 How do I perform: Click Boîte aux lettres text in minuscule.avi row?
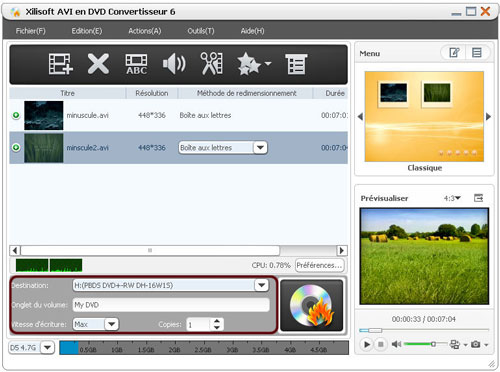205,115
